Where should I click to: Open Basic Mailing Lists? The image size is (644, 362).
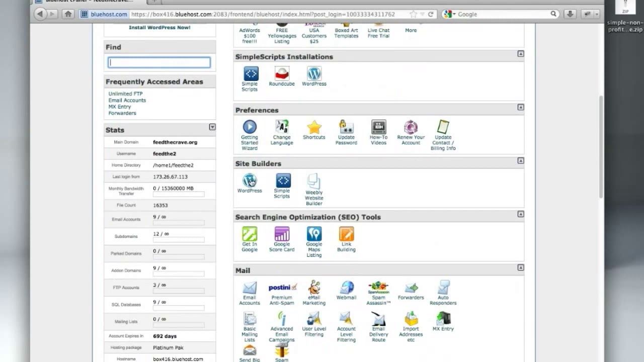(250, 327)
